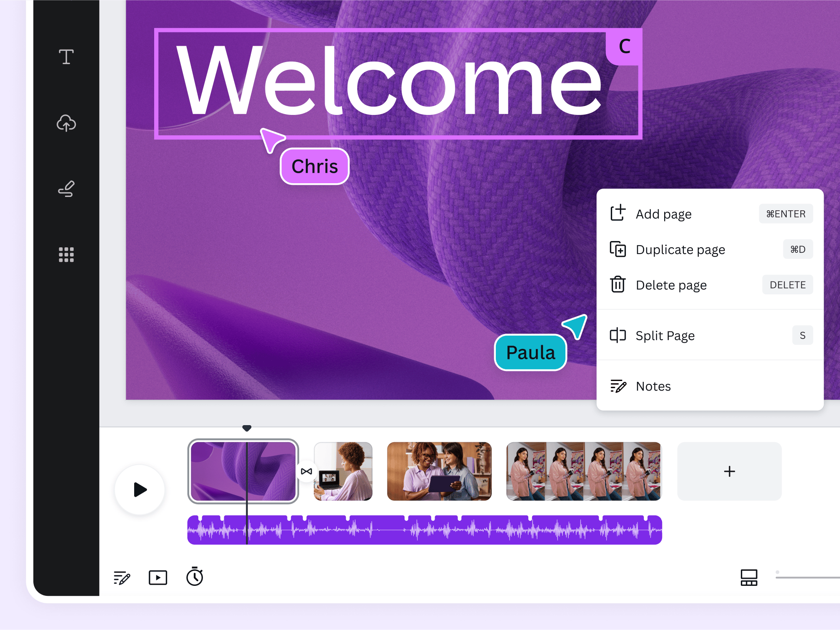
Task: Click the transition icon between clips
Action: (x=306, y=471)
